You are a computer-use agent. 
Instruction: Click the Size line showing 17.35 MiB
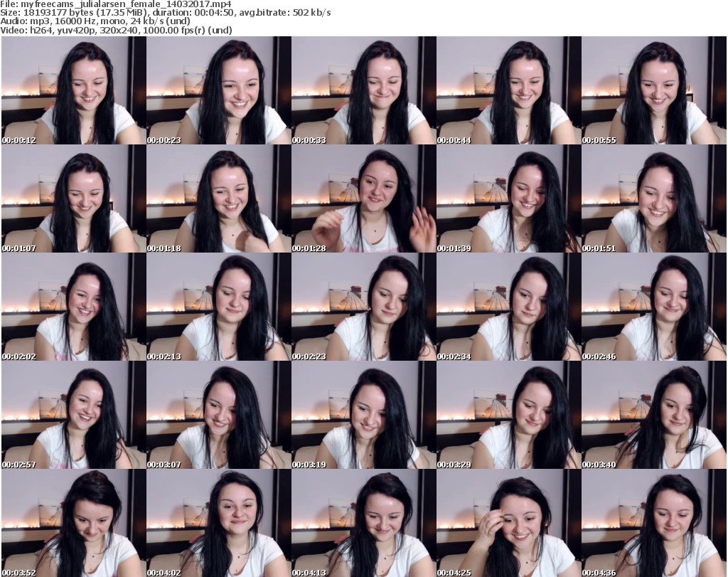(165, 13)
